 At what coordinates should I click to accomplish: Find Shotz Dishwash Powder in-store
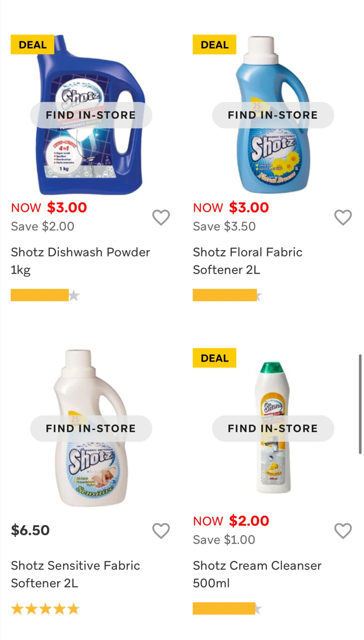(x=91, y=115)
